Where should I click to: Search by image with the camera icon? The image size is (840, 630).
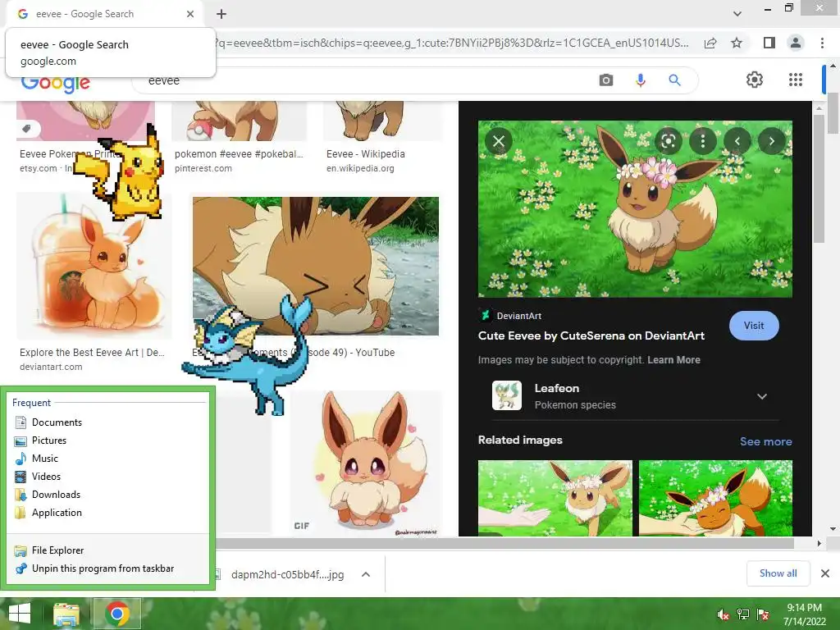pyautogui.click(x=606, y=80)
